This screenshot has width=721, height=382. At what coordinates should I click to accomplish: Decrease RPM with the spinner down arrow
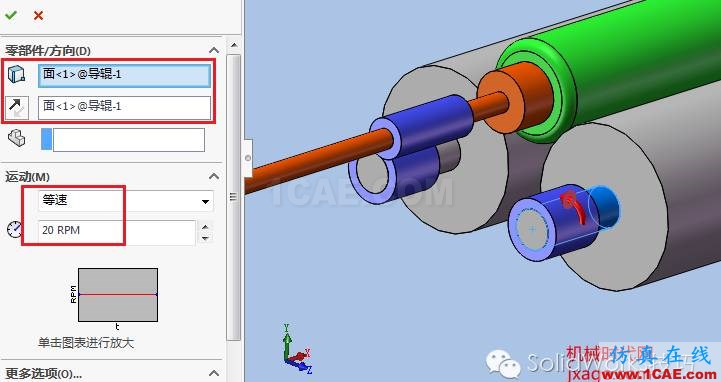(x=206, y=238)
